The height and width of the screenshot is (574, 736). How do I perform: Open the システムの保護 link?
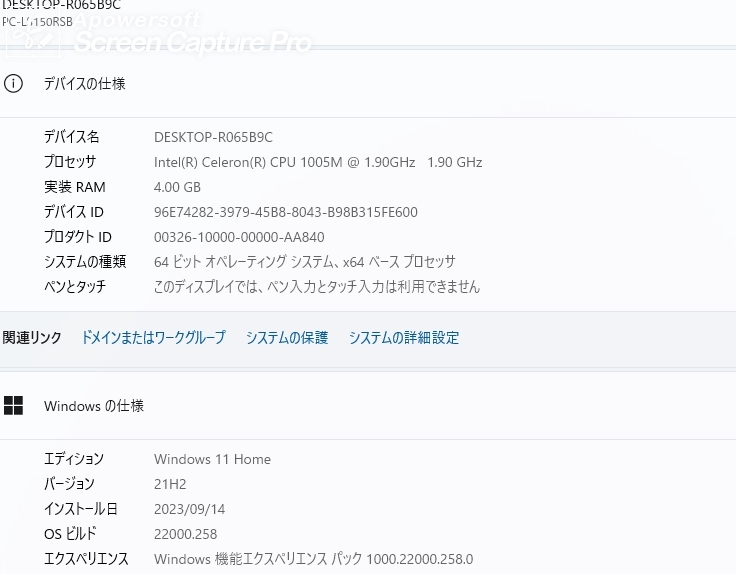[x=287, y=337]
